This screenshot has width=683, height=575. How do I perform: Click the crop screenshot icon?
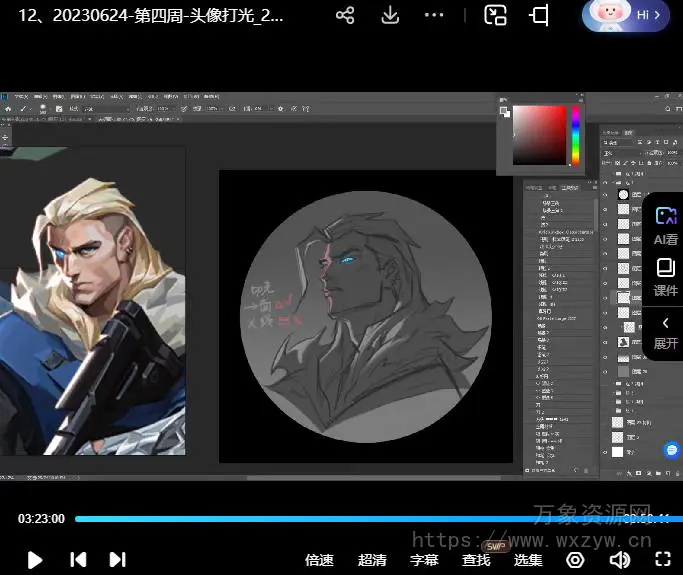[540, 15]
